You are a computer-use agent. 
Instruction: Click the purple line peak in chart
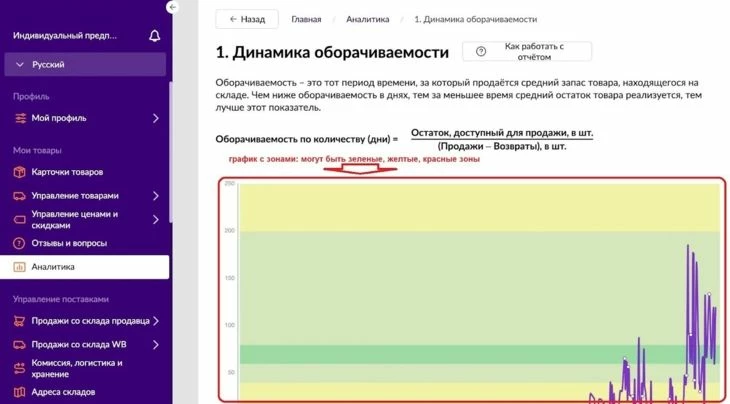coord(688,246)
